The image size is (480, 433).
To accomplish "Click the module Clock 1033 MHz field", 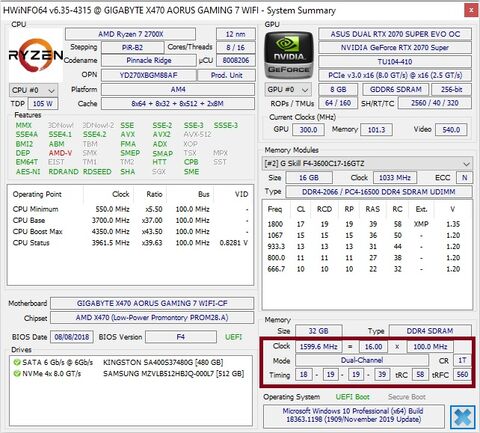I will tap(395, 178).
